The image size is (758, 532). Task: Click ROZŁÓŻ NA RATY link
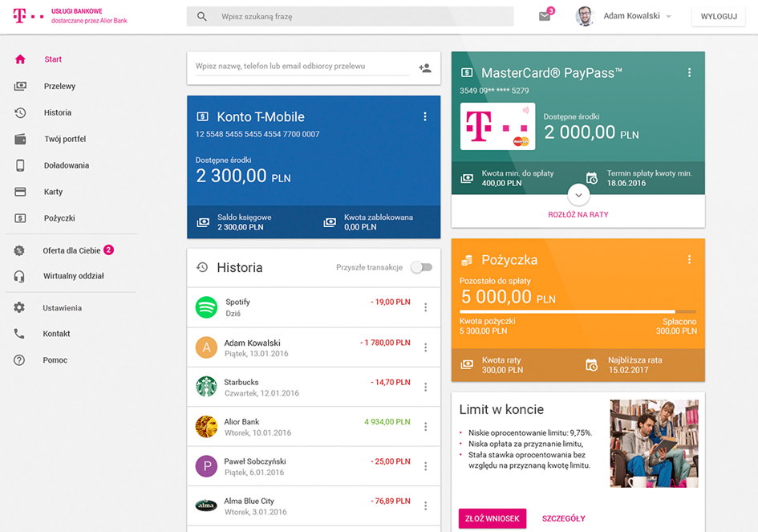578,215
